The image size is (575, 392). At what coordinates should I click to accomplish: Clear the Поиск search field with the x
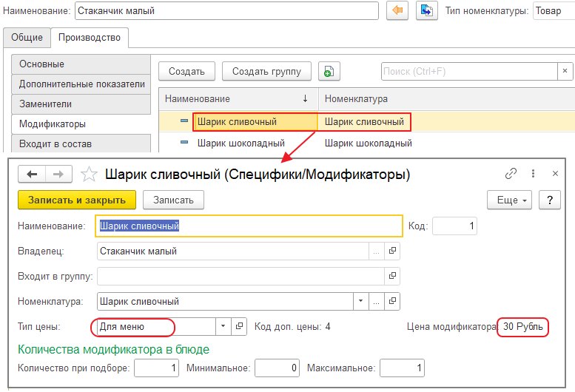point(565,71)
